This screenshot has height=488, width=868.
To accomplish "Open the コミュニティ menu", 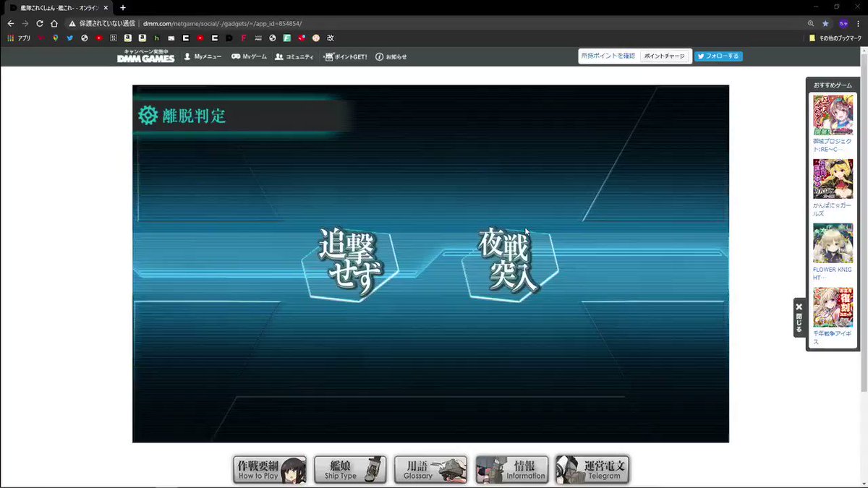I will pyautogui.click(x=294, y=56).
